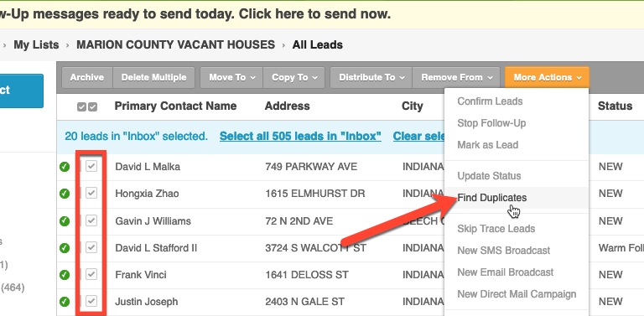Screen dimensions: 644x316
Task: Click the Delete Multiple button
Action: [x=153, y=78]
